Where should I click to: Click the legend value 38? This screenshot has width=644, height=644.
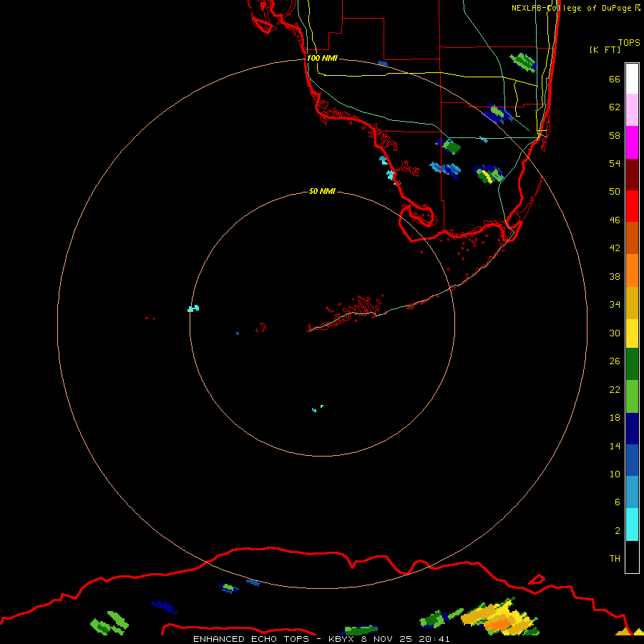point(615,276)
